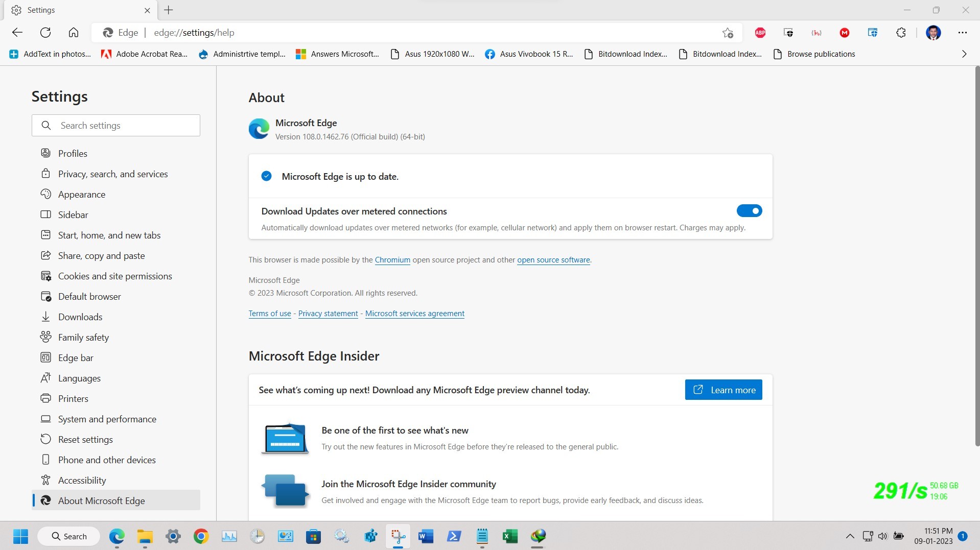Open Share, copy and paste settings
The height and width of the screenshot is (550, 980).
[116, 255]
